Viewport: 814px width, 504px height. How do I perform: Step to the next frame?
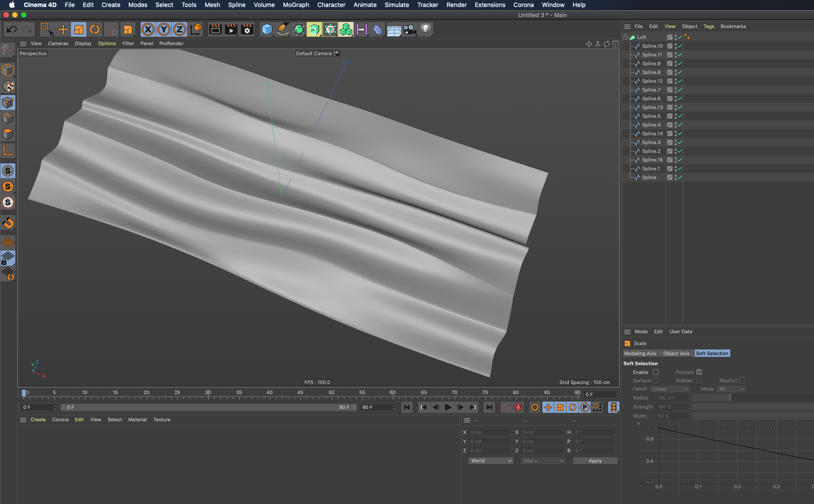click(x=460, y=407)
